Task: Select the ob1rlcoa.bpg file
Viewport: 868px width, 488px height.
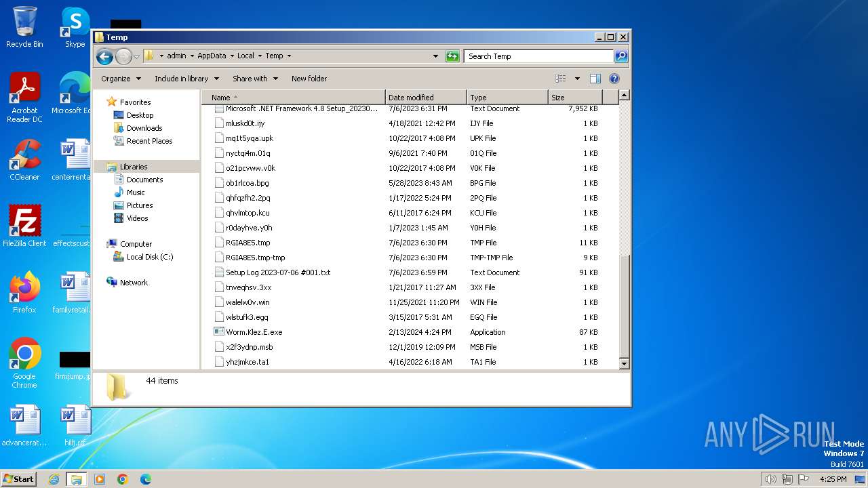Action: [247, 183]
